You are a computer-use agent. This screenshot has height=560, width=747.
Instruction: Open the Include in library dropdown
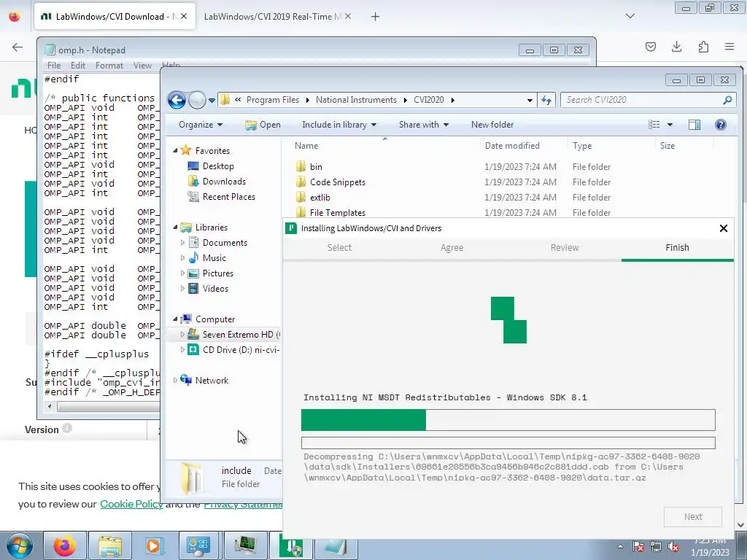coord(339,125)
